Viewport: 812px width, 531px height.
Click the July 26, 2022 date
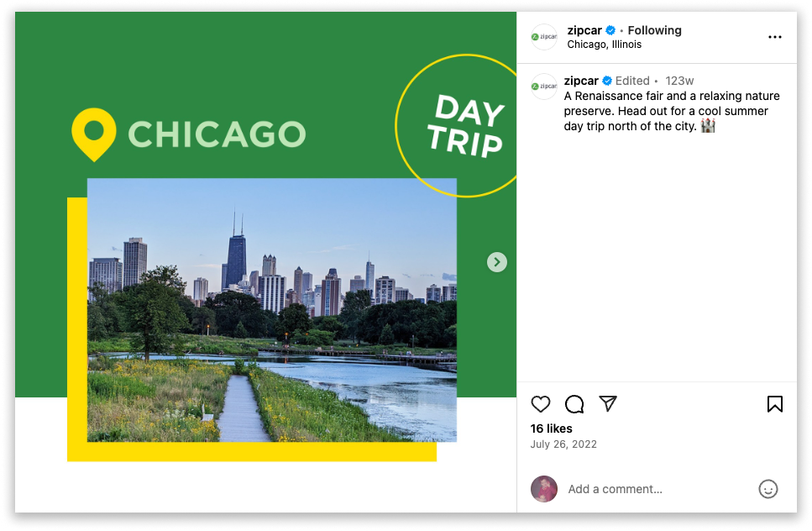pos(563,444)
